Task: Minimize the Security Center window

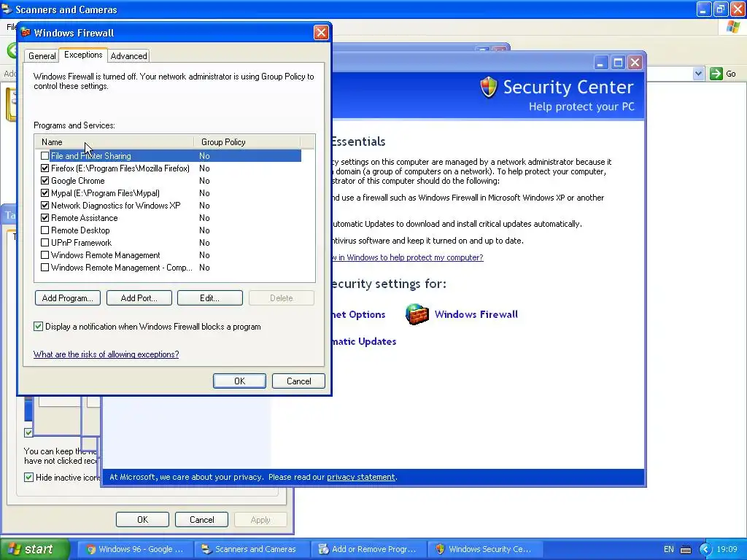Action: (x=601, y=63)
